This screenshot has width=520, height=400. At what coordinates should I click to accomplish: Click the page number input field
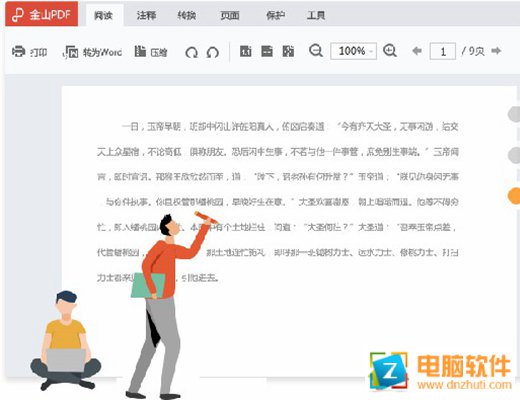(x=443, y=51)
